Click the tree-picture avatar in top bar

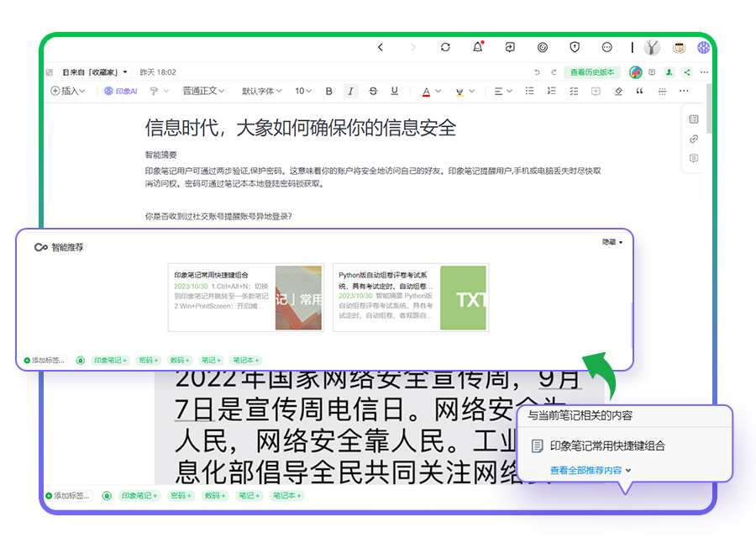click(x=652, y=47)
